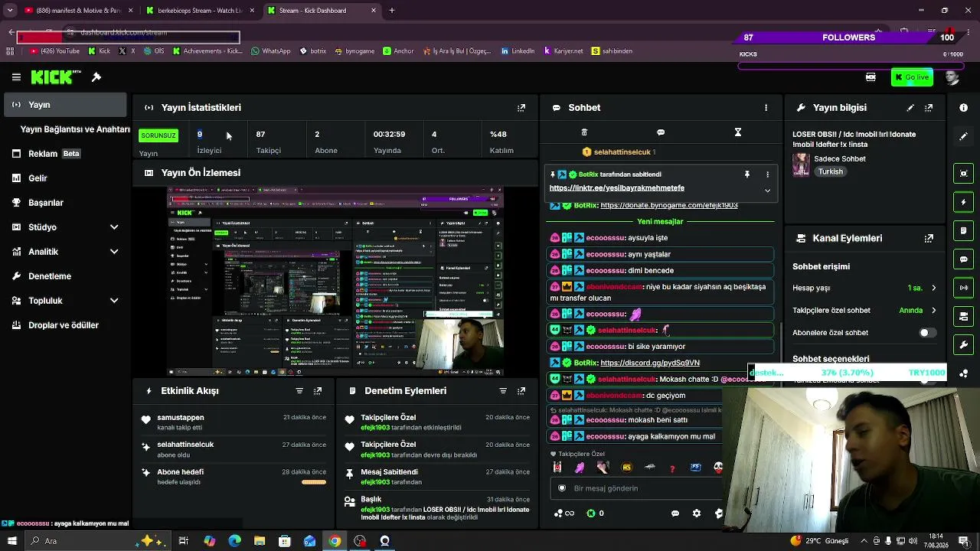Image resolution: width=980 pixels, height=551 pixels.
Task: Open Chrome tab search dropdown arrow
Action: point(10,11)
